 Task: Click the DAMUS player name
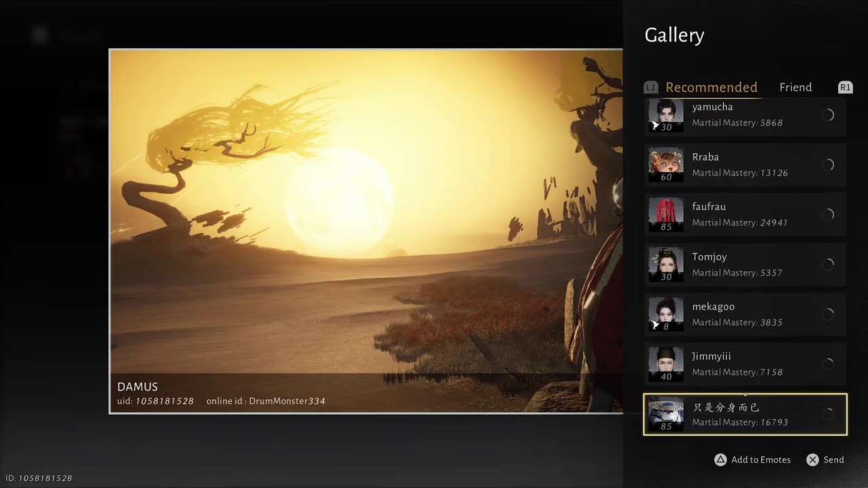(138, 387)
